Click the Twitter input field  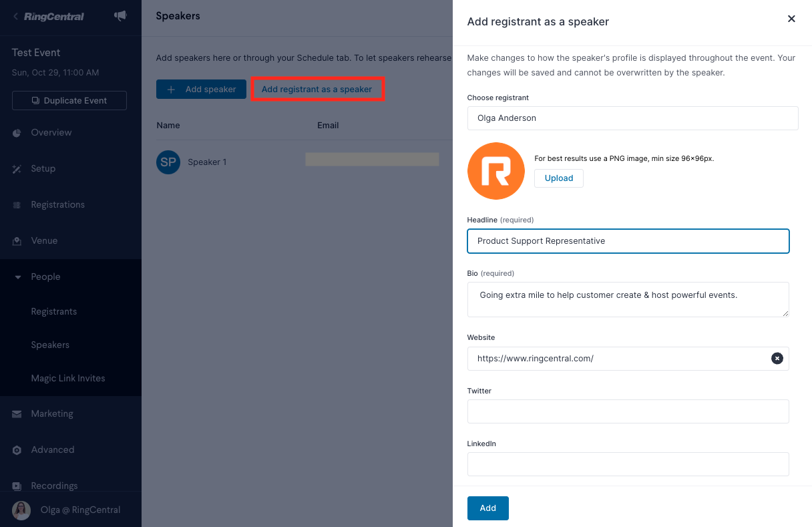click(x=628, y=411)
